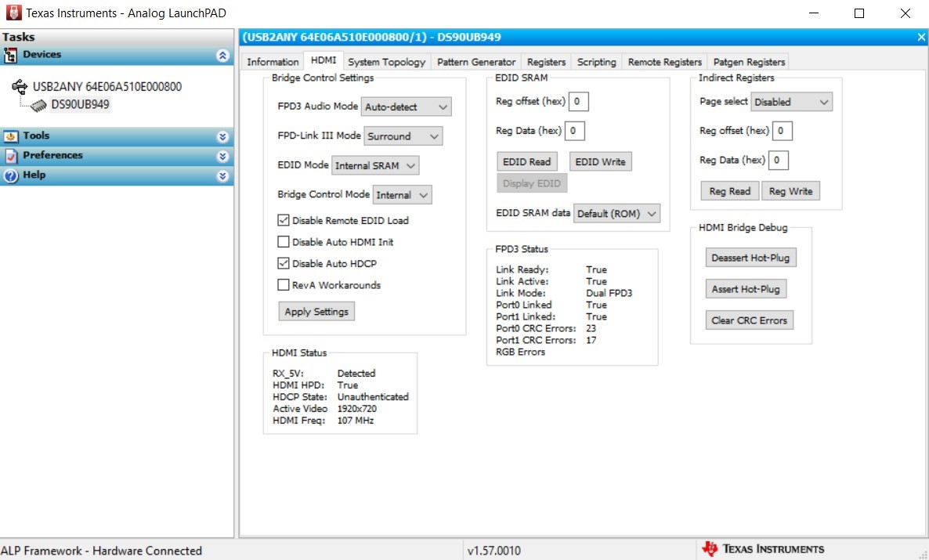929x560 pixels.
Task: Select the HDMI tab
Action: 324,60
